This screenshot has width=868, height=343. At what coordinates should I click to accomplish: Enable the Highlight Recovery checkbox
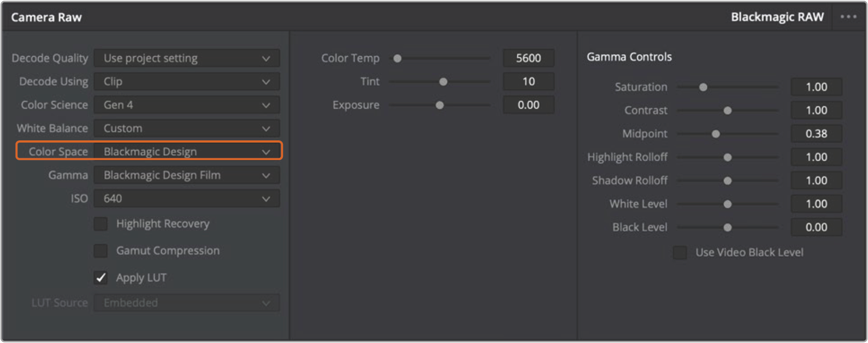coord(101,224)
